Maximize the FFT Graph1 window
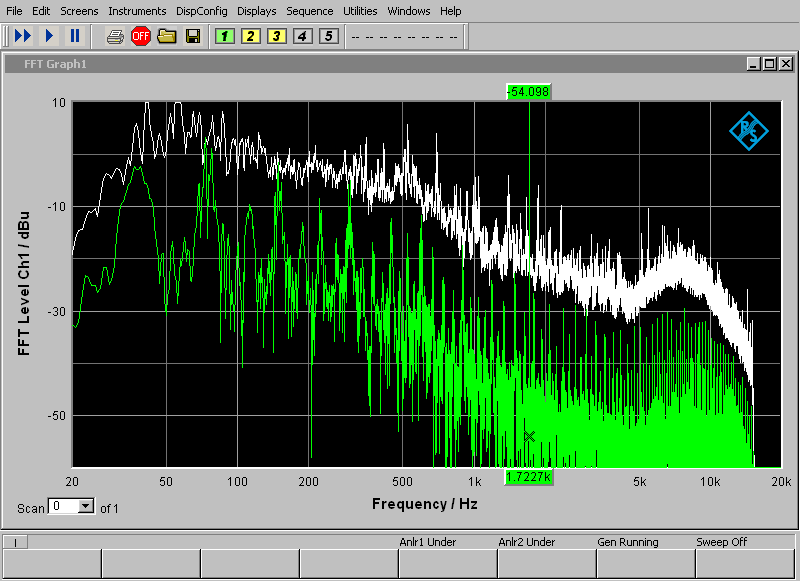This screenshot has width=800, height=581. coord(769,64)
